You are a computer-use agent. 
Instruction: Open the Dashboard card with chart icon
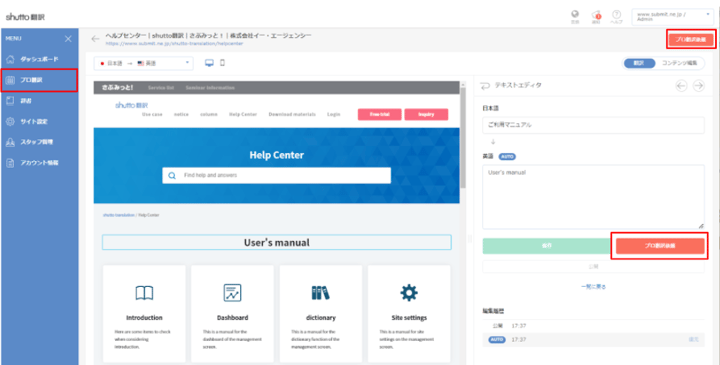(x=232, y=313)
